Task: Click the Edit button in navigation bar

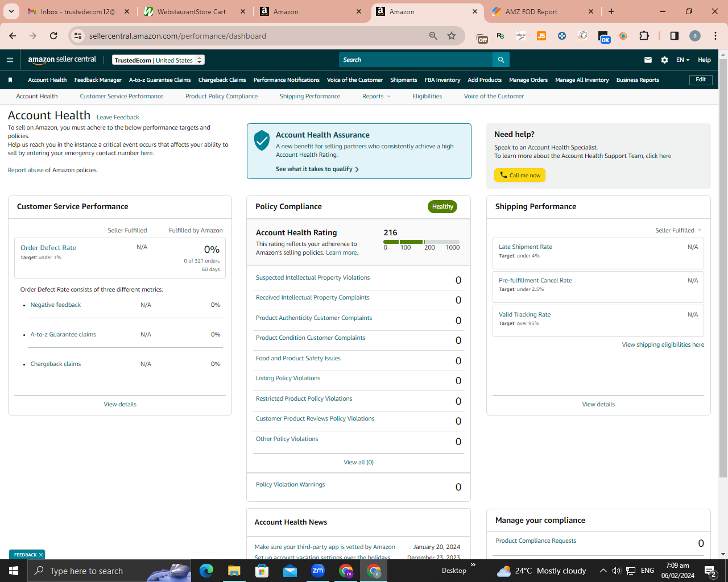Action: 701,80
